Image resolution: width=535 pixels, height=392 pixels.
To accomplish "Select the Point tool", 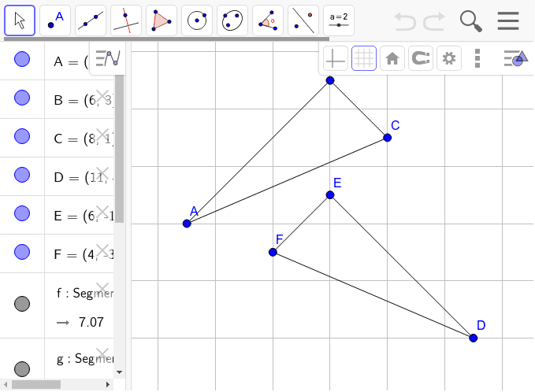I will click(55, 20).
